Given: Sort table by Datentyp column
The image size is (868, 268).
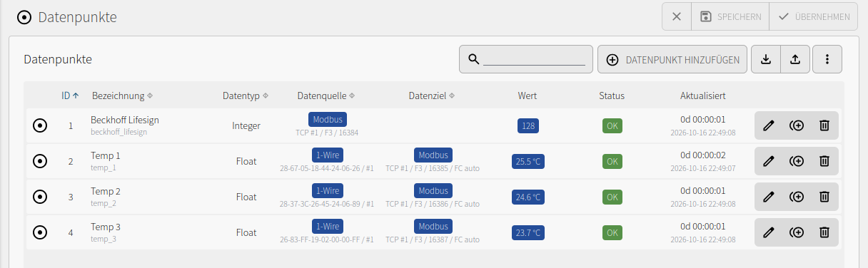Looking at the screenshot, I should tap(246, 96).
